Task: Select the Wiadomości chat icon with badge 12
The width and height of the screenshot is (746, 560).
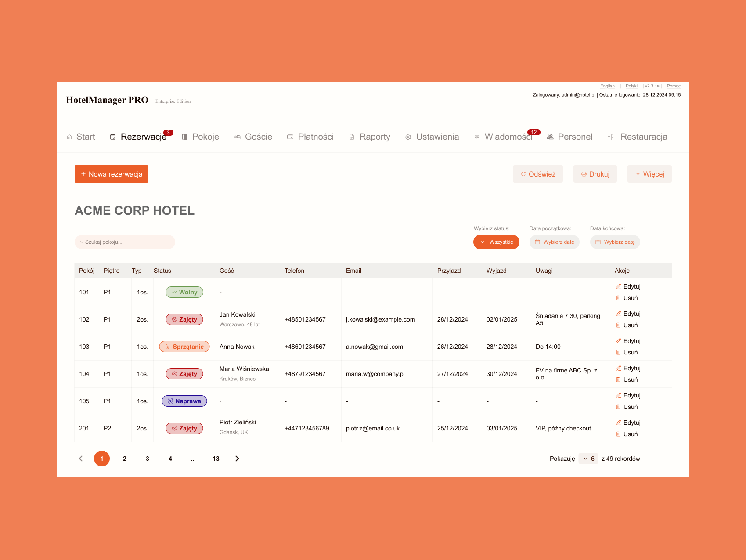Action: (477, 137)
